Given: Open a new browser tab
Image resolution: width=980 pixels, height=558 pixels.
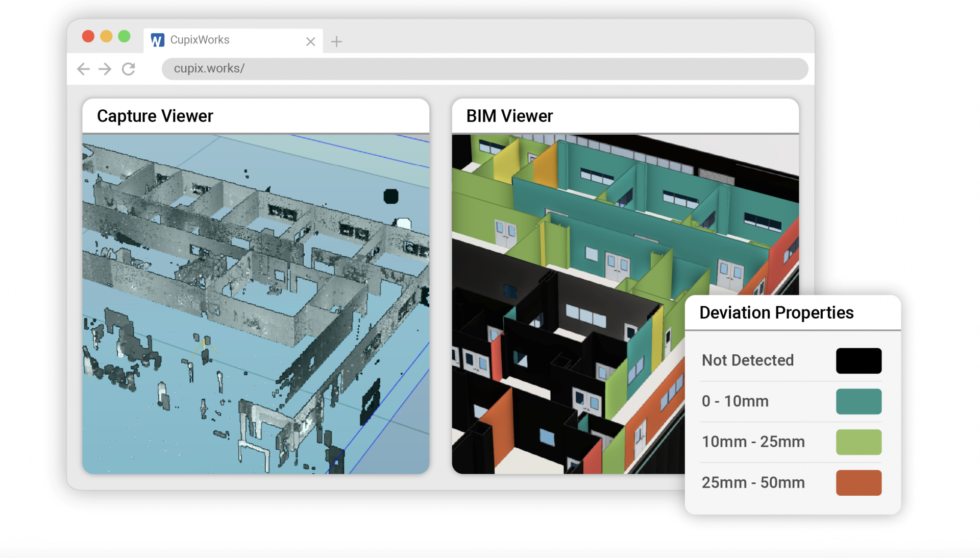Looking at the screenshot, I should (336, 41).
